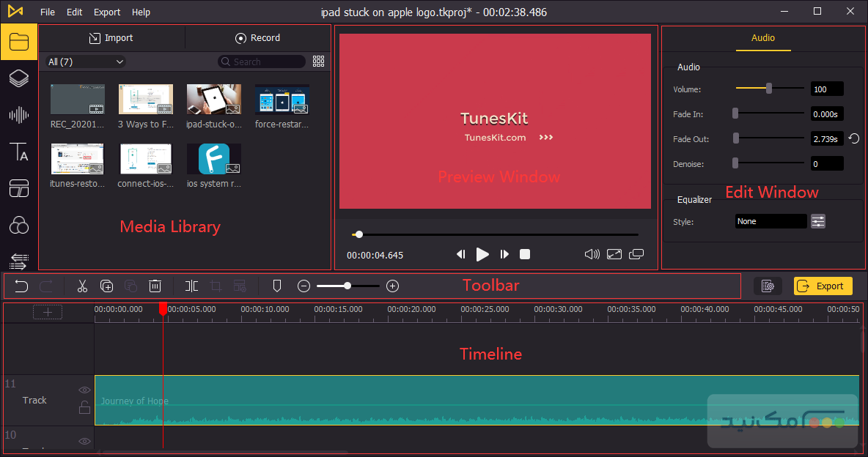This screenshot has height=457, width=868.
Task: Click the yellow Export button
Action: point(823,286)
